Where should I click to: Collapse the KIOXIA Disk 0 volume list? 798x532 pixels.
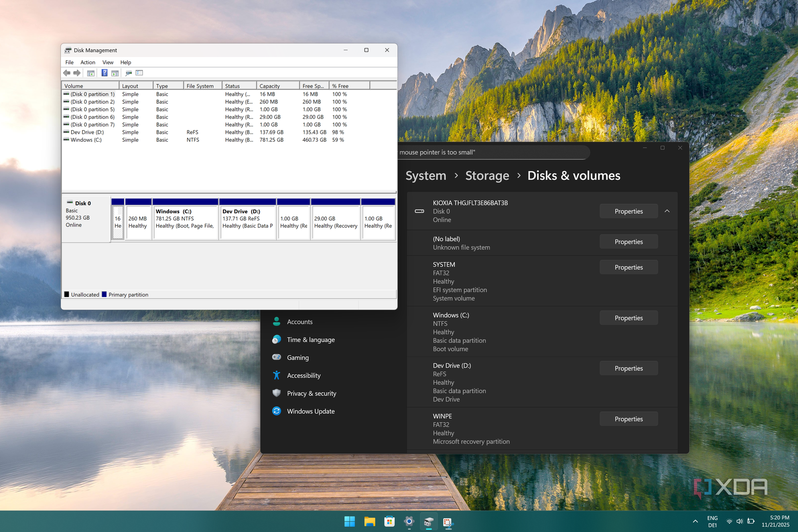(667, 211)
